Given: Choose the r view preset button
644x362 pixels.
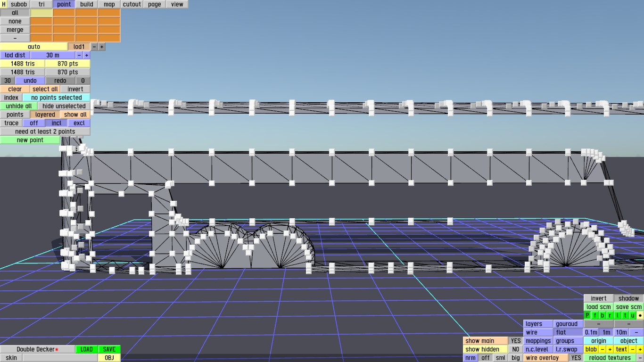Looking at the screenshot, I should [x=610, y=315].
